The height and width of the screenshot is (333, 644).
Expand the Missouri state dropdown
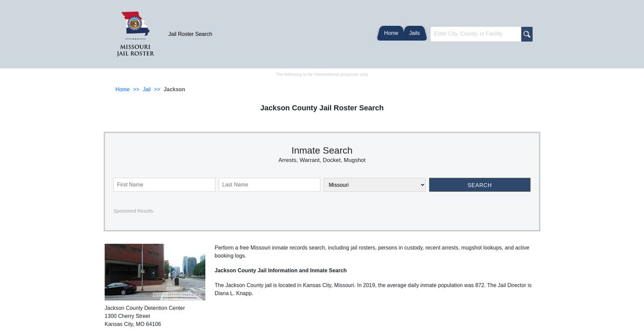pos(375,185)
